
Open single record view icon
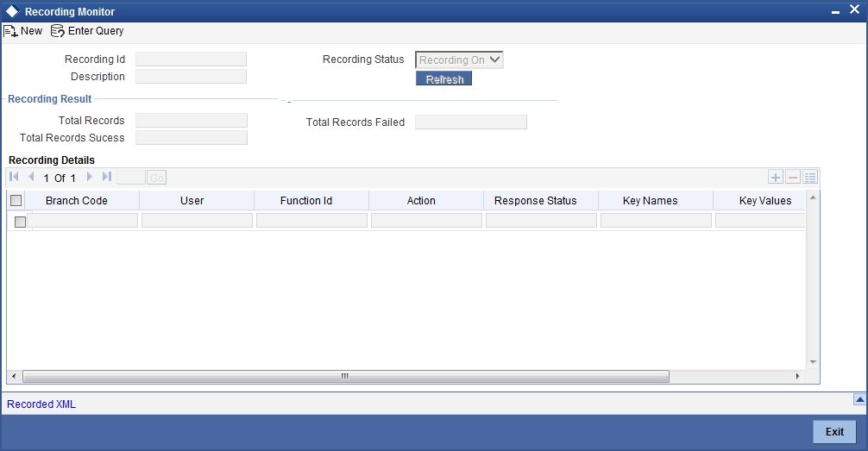810,177
